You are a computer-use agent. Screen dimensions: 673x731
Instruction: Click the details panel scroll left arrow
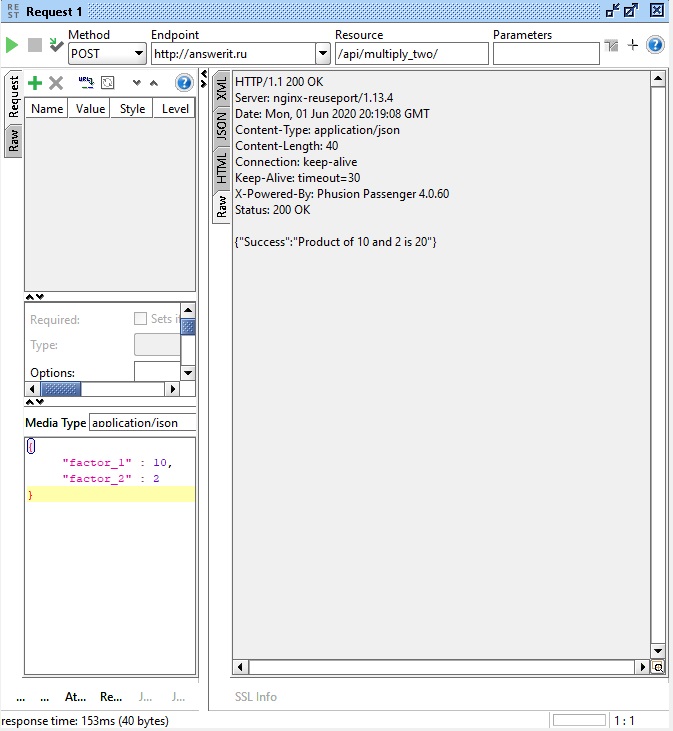coord(32,388)
